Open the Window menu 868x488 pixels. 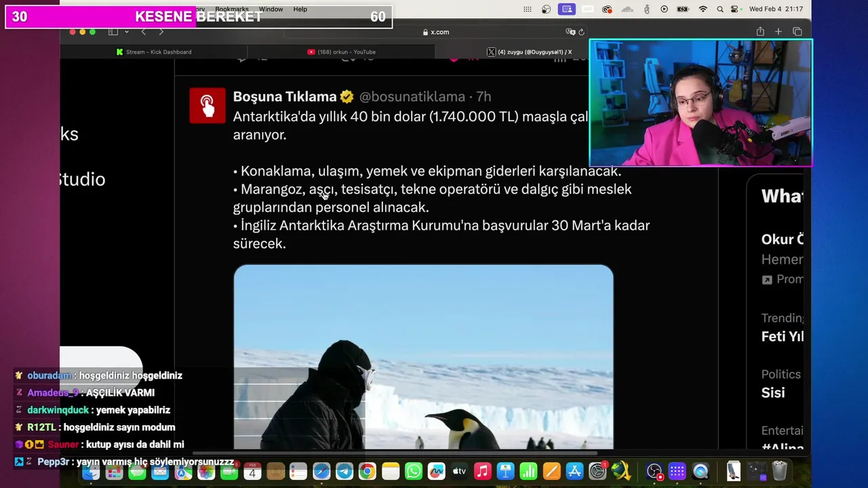(271, 9)
